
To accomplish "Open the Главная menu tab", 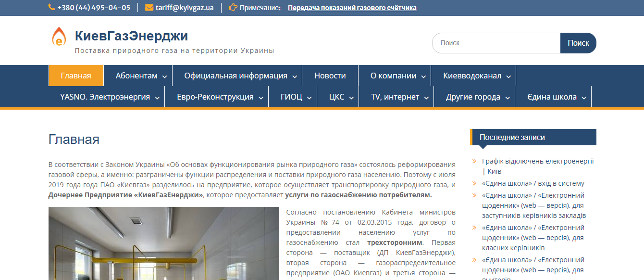I will (x=76, y=76).
